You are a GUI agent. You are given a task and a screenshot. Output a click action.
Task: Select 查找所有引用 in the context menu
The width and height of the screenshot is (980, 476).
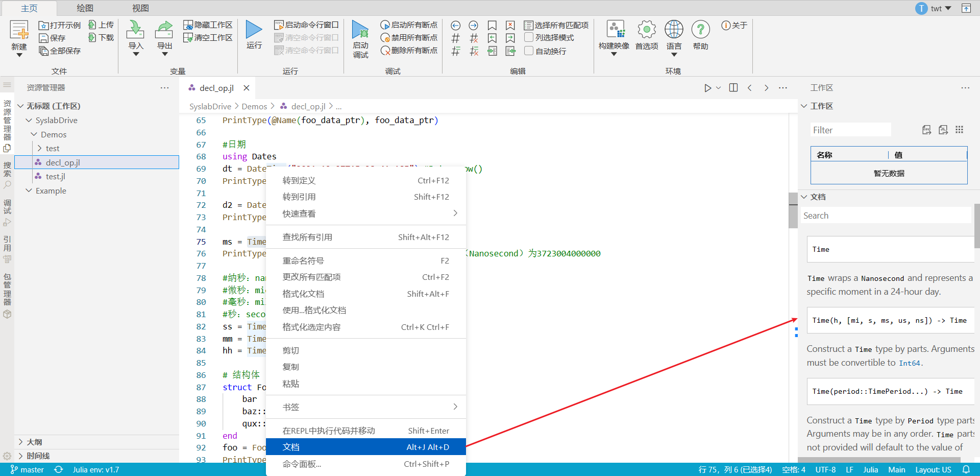[366, 237]
